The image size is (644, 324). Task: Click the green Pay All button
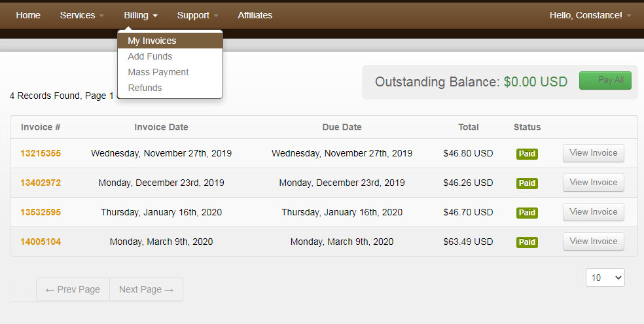tap(605, 81)
